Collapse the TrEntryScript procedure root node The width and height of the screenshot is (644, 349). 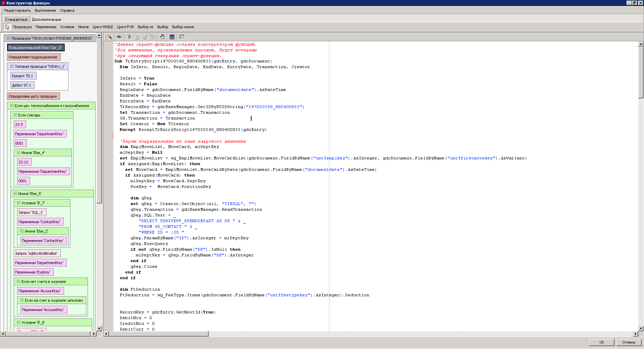(x=8, y=38)
